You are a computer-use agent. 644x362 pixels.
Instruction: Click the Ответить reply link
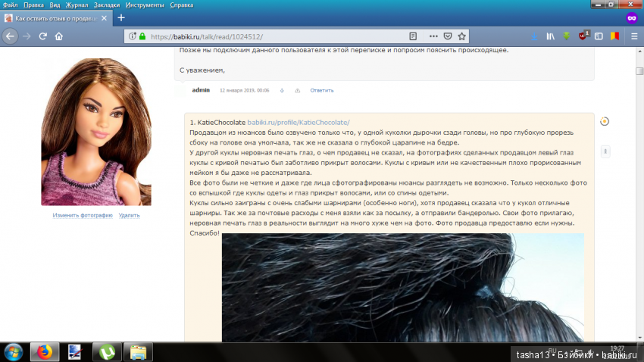tap(321, 90)
